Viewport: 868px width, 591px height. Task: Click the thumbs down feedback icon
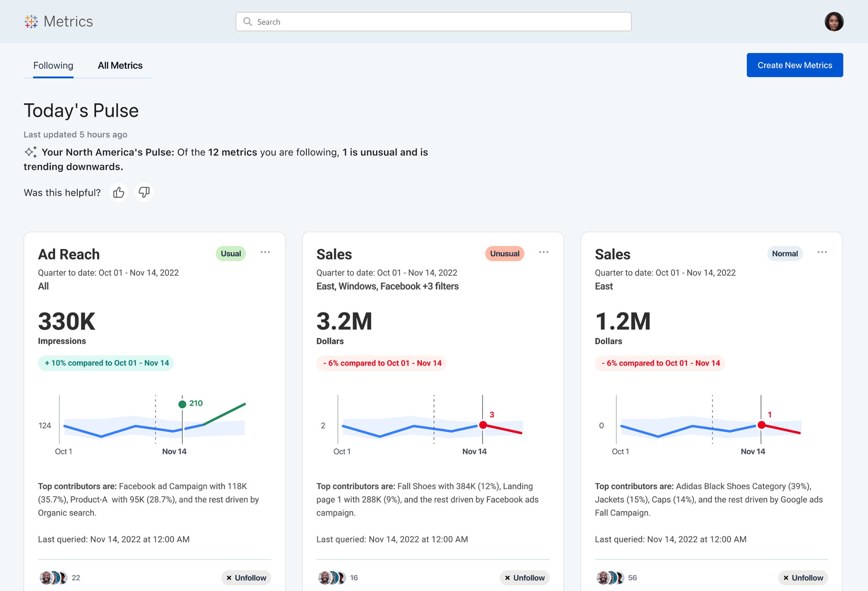coord(144,192)
